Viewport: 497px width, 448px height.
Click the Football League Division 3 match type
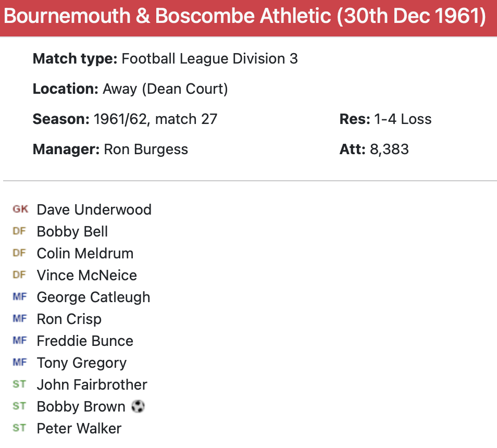coord(209,59)
